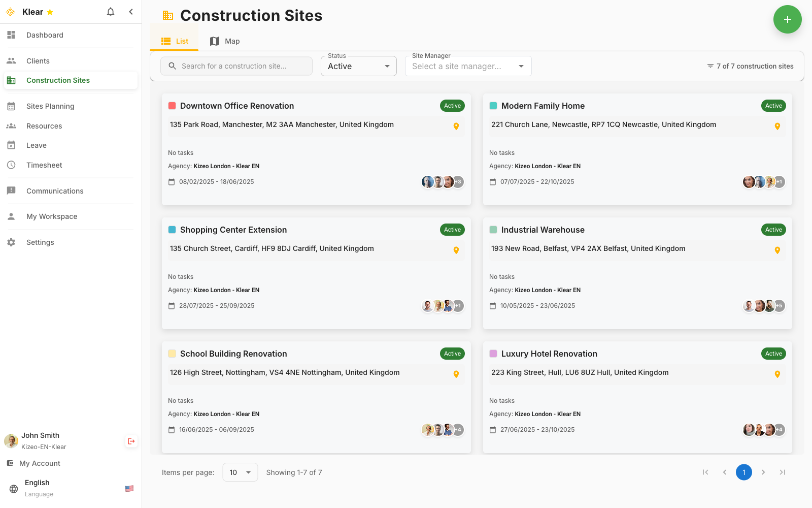Image resolution: width=812 pixels, height=508 pixels.
Task: Click the notification bell icon
Action: click(110, 11)
